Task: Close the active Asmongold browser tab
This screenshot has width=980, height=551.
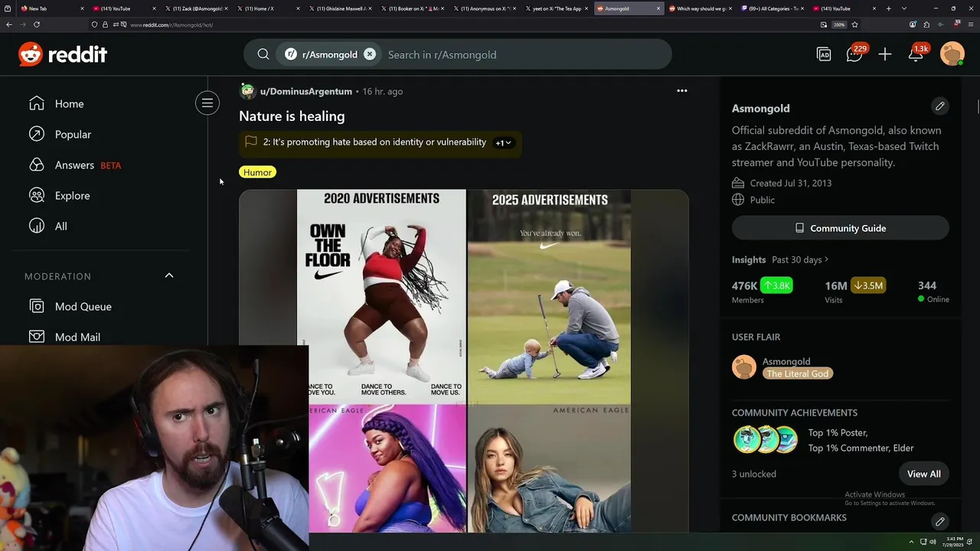Action: 658,8
